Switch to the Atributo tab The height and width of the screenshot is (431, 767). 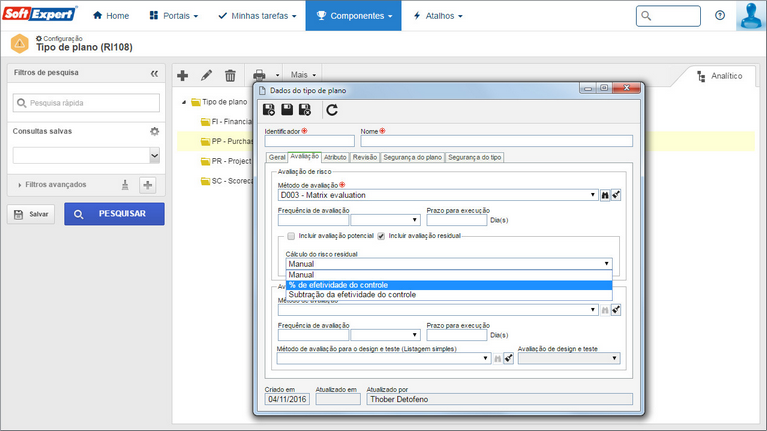[335, 158]
